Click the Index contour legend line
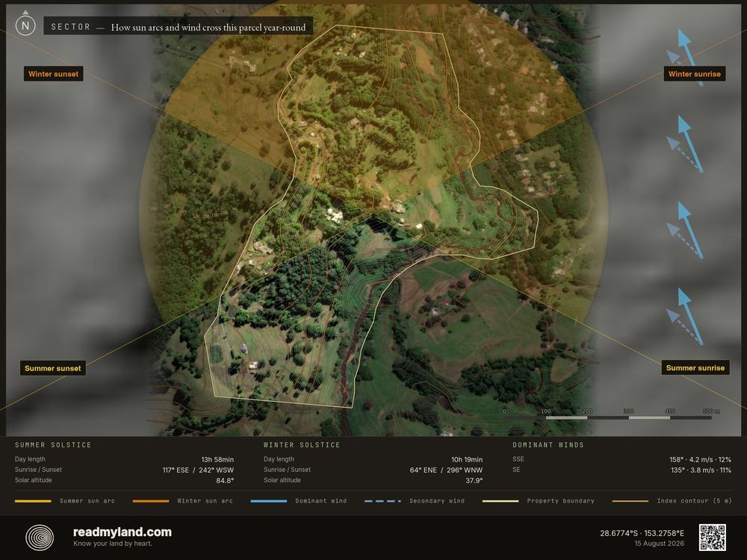The width and height of the screenshot is (747, 560). (630, 501)
